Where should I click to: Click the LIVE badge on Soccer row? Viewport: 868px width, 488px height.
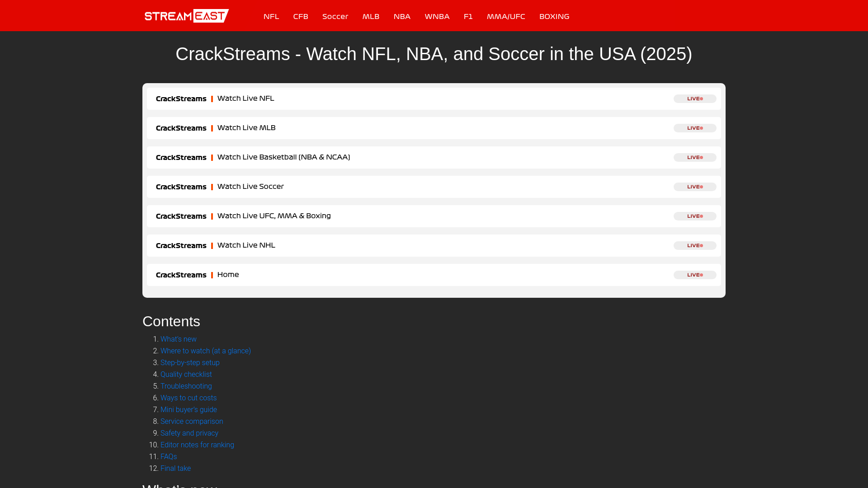(x=695, y=187)
